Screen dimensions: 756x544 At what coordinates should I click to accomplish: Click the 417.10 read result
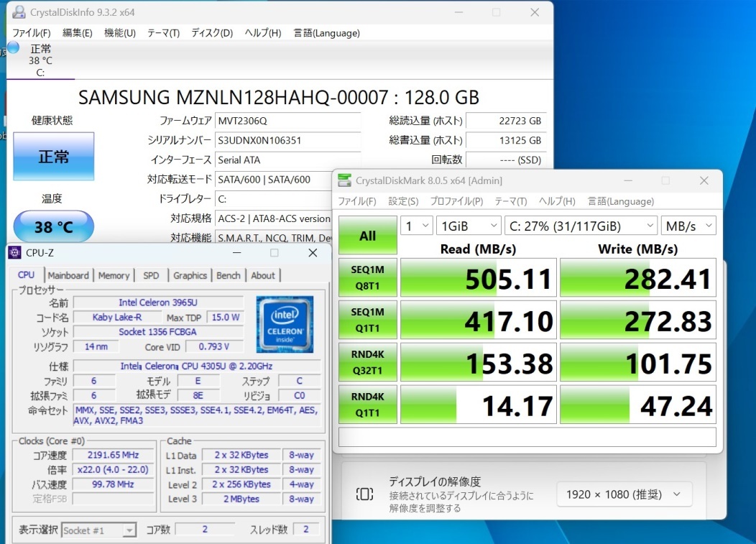click(479, 321)
